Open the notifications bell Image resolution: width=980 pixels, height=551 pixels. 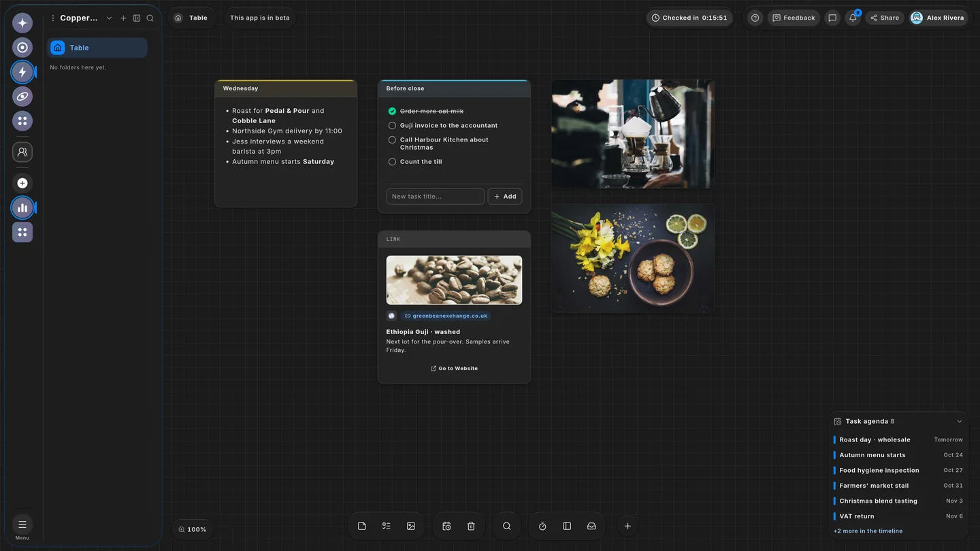pos(853,18)
